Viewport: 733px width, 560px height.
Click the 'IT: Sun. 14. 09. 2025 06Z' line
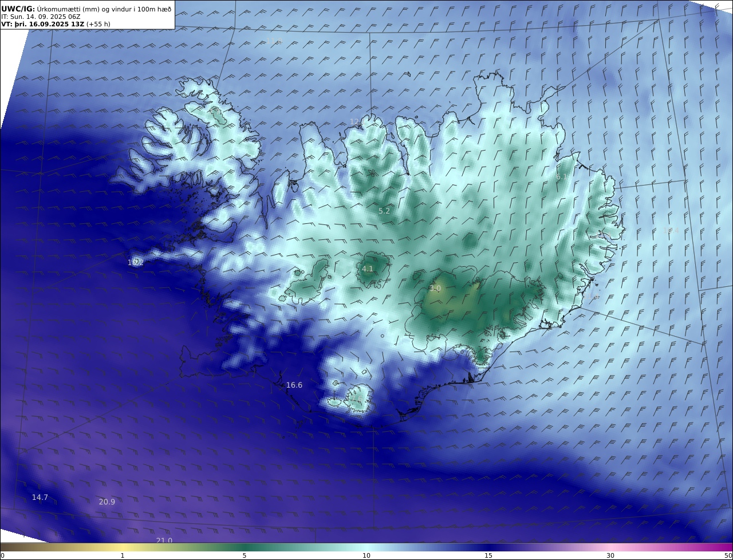pyautogui.click(x=41, y=17)
